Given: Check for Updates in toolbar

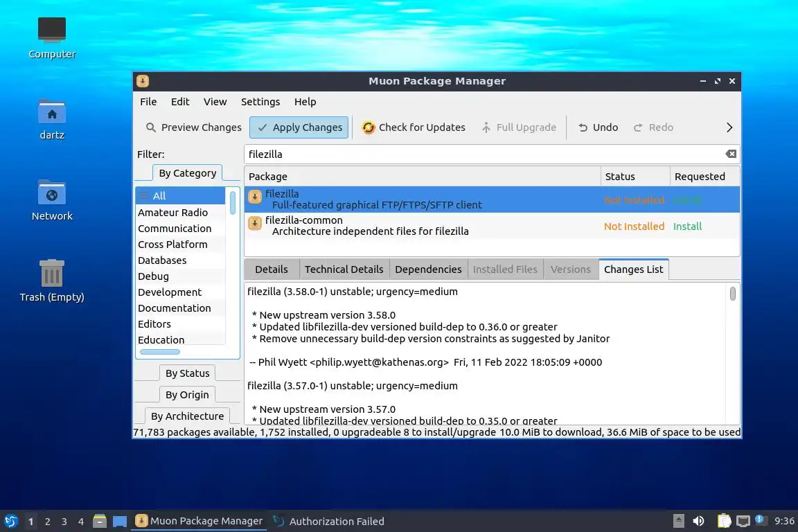Looking at the screenshot, I should coord(414,127).
